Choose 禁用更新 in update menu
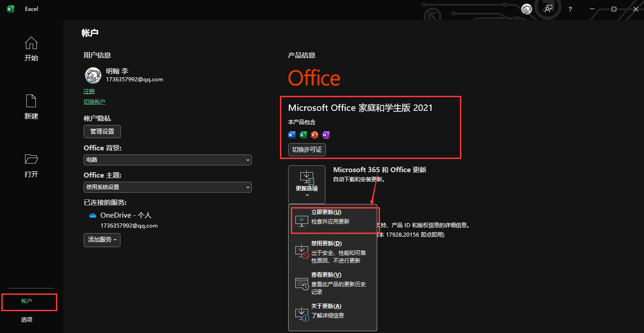 coord(333,252)
